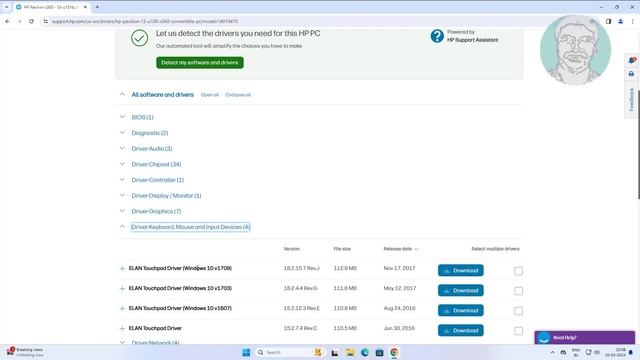The width and height of the screenshot is (640, 360).
Task: Expand the BIOS (1) category
Action: pos(142,117)
